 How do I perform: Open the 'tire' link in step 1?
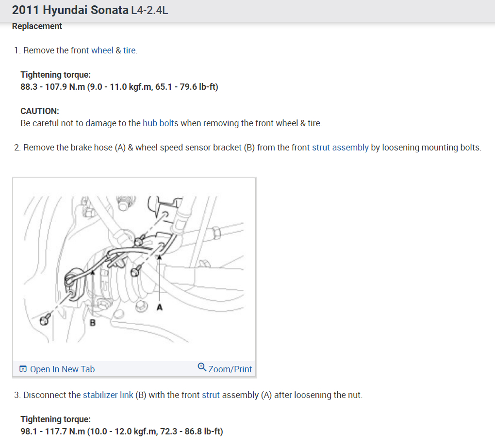pos(129,50)
